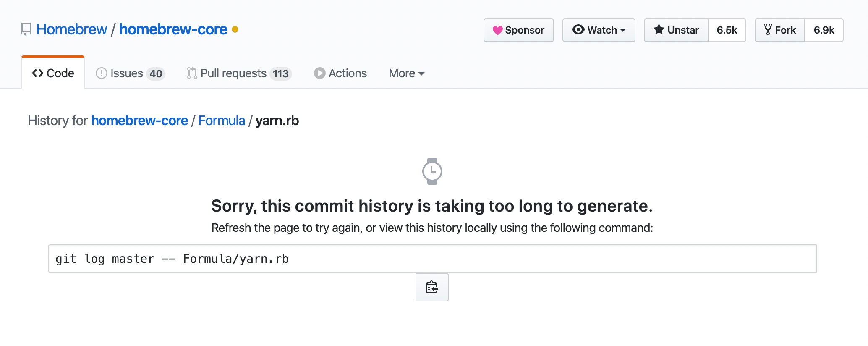This screenshot has width=868, height=346.
Task: Open the Pull requests tab
Action: 239,73
